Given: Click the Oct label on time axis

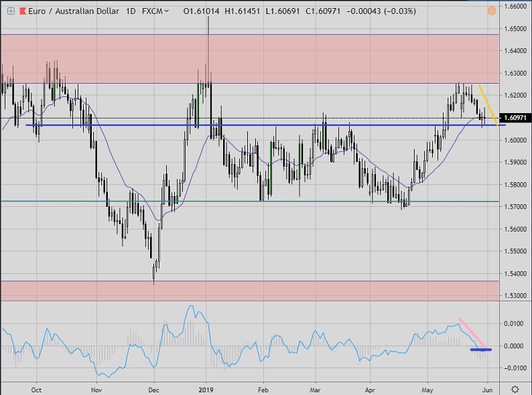Looking at the screenshot, I should tap(36, 390).
